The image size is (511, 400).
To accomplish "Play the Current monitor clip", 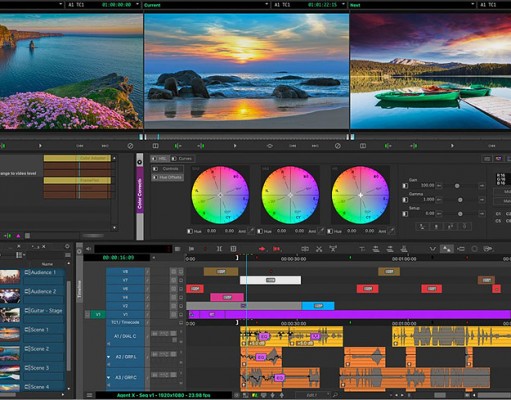I will 235,146.
